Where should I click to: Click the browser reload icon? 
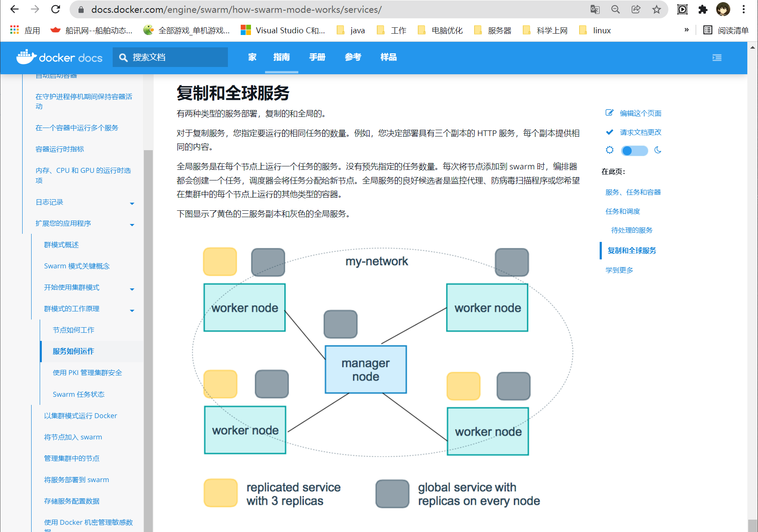[x=55, y=9]
